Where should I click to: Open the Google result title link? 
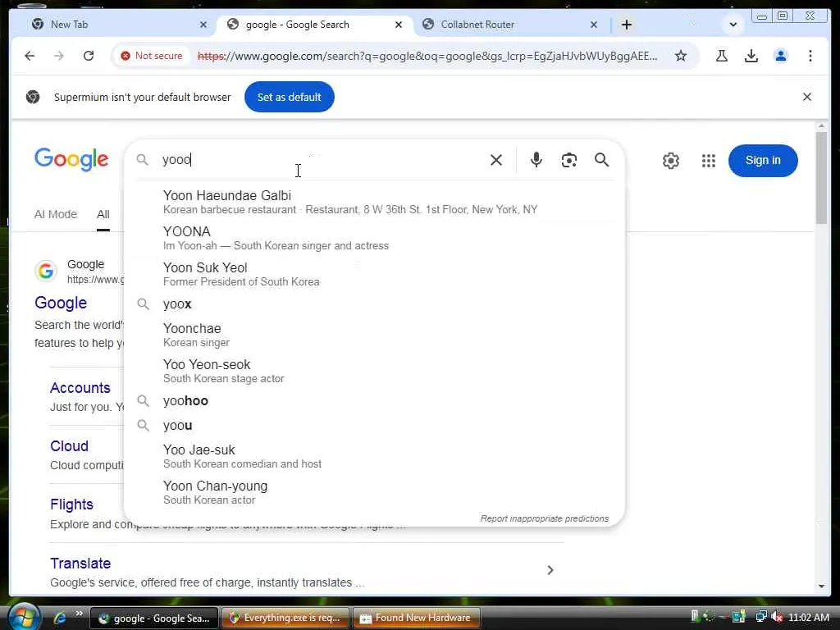tap(61, 303)
